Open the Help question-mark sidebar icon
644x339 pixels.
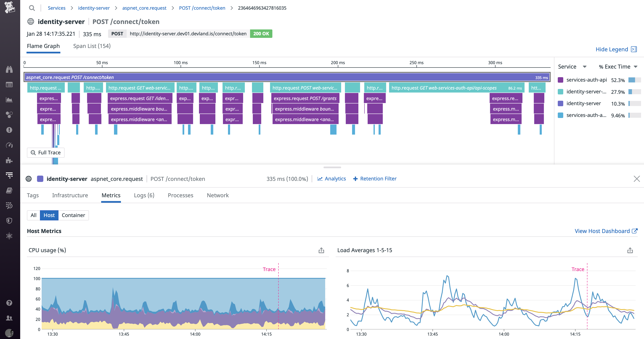[x=9, y=303]
